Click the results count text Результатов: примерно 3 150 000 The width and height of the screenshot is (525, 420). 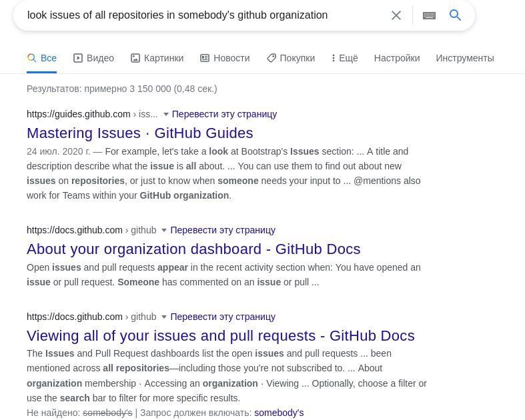click(x=122, y=89)
